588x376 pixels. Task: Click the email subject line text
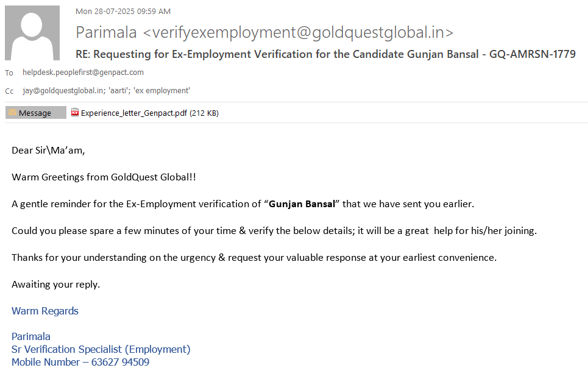[x=325, y=54]
